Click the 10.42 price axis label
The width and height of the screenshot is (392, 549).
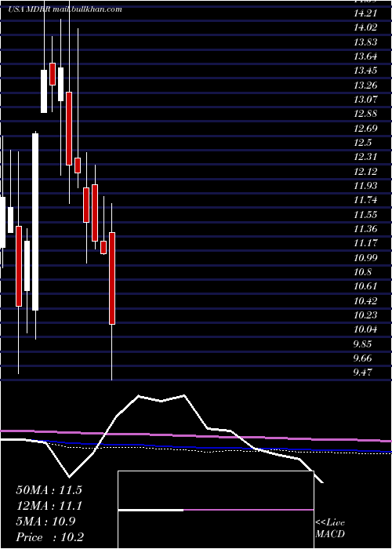(365, 300)
